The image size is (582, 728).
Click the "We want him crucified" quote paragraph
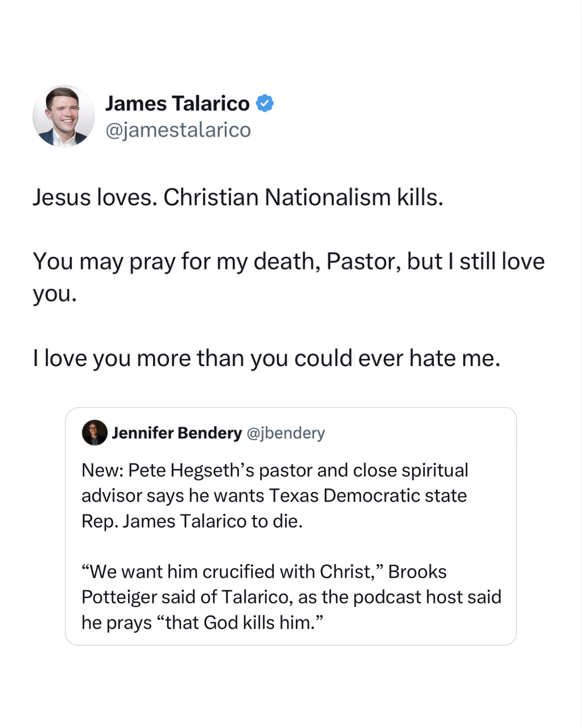(290, 597)
